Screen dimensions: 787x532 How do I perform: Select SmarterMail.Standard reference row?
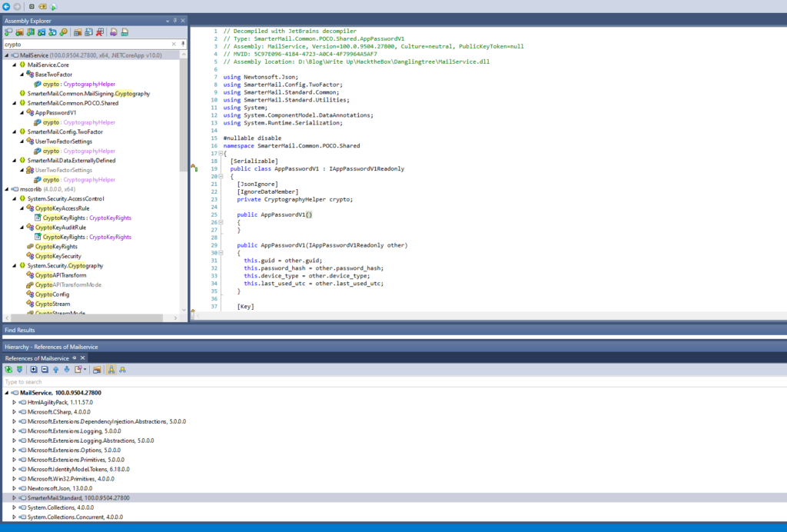pyautogui.click(x=78, y=498)
